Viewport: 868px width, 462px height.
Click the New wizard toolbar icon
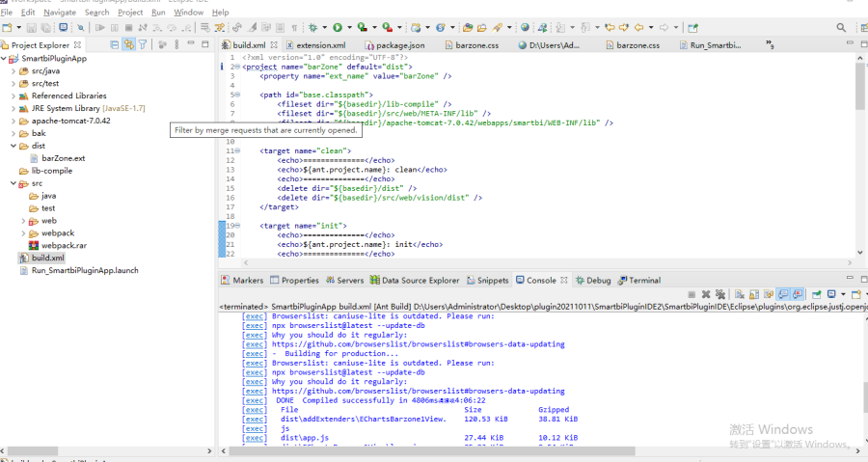pyautogui.click(x=7, y=28)
